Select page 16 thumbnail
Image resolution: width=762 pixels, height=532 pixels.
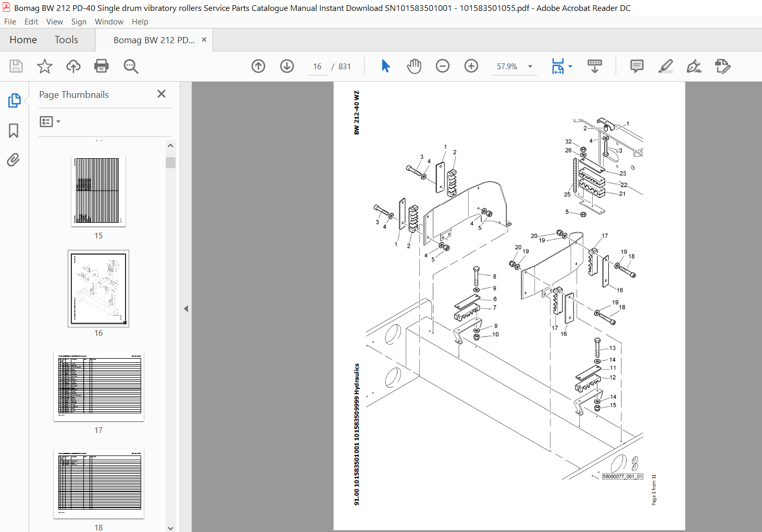(x=98, y=288)
